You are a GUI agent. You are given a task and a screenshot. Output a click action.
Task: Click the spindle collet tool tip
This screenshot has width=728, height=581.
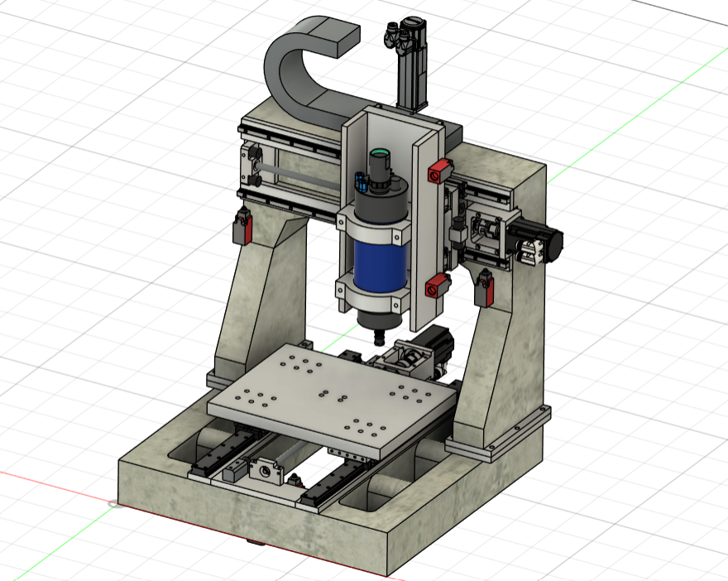pos(380,337)
